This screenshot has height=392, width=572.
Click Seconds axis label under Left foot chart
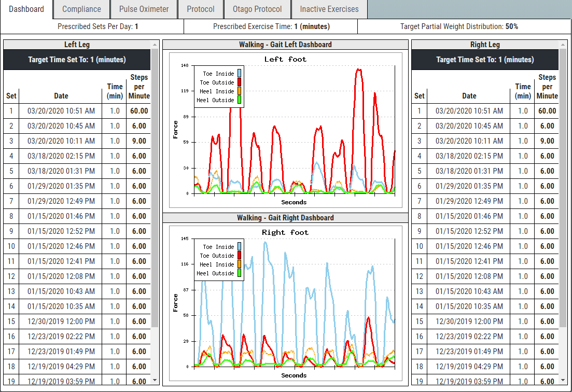294,202
